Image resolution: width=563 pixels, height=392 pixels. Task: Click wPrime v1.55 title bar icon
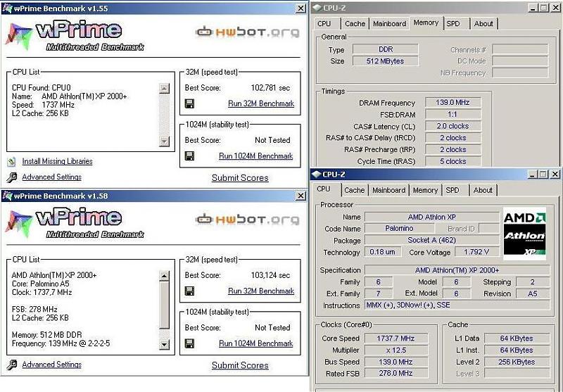click(x=7, y=8)
